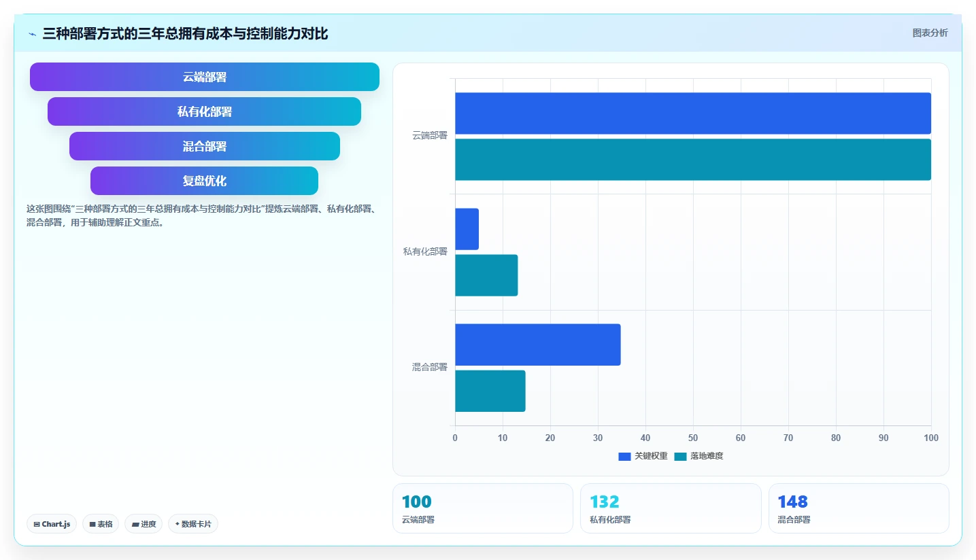Select the page title about 三年总拥有成本
This screenshot has height=560, width=976.
[185, 33]
